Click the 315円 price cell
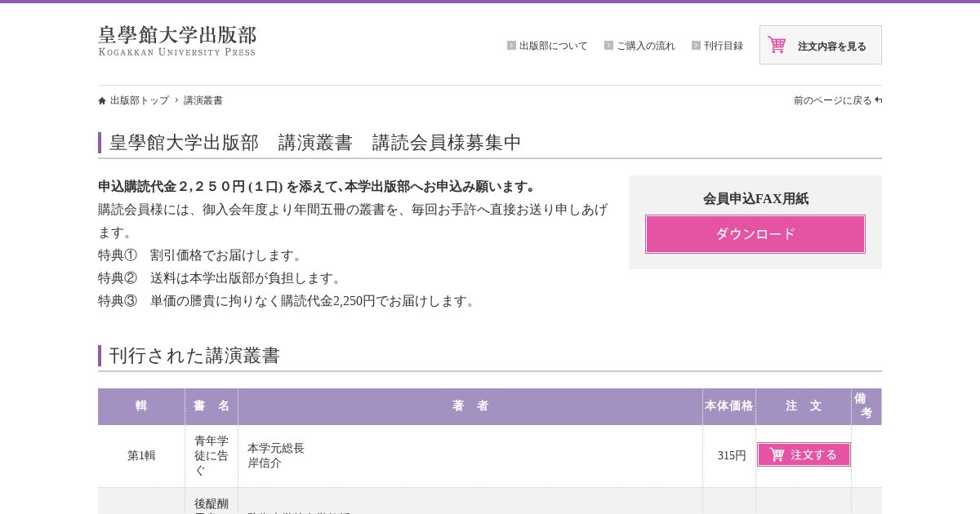980x514 pixels. pos(729,456)
